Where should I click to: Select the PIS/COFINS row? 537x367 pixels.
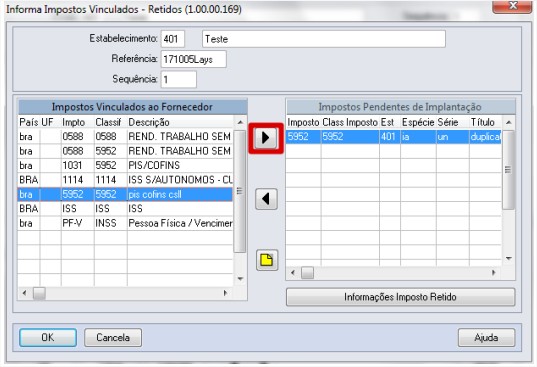click(x=125, y=165)
